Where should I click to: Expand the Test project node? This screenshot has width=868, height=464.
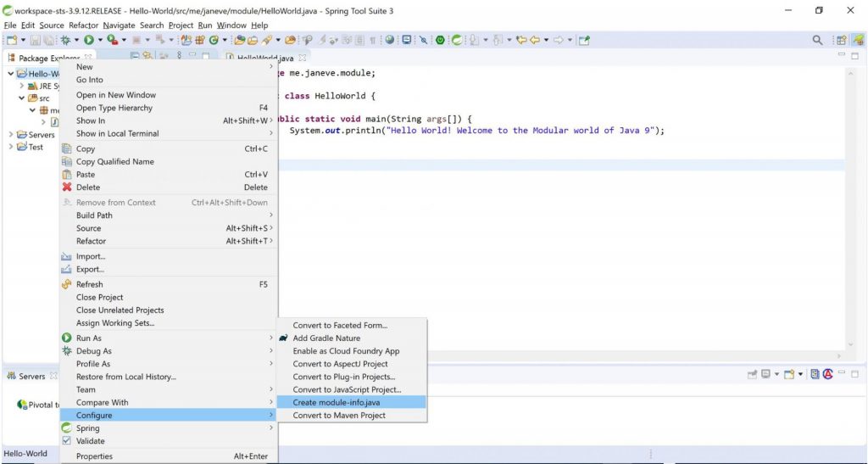[x=11, y=147]
